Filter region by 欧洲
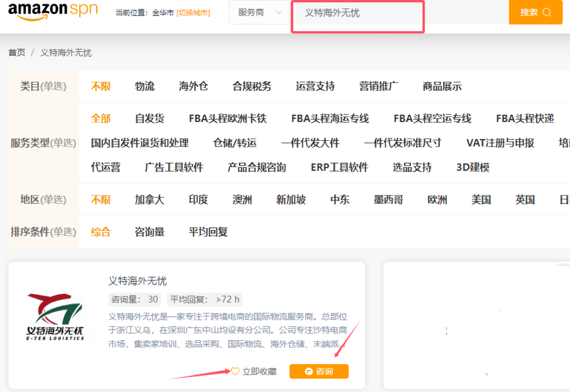The height and width of the screenshot is (392, 570). pyautogui.click(x=438, y=200)
